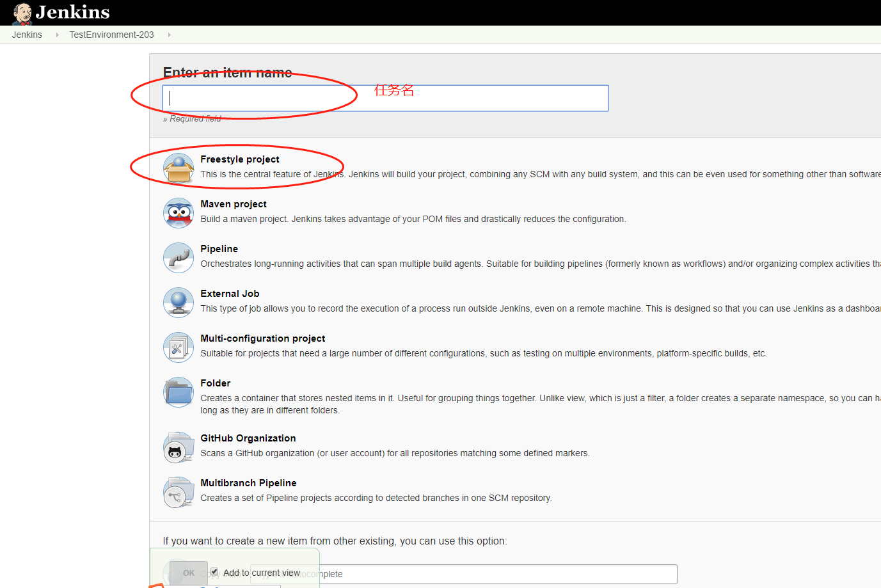Expand the breadcrumb arrow after TestEnvironment-203
The height and width of the screenshot is (588, 881).
click(x=169, y=35)
